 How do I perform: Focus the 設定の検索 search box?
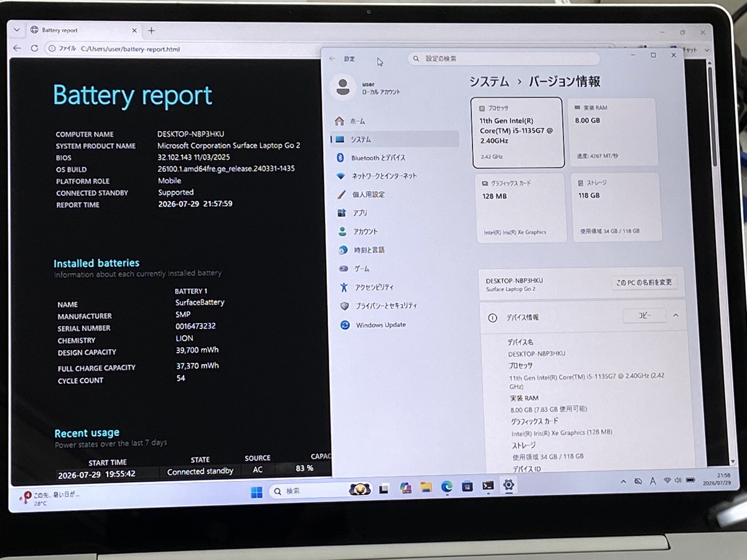504,58
